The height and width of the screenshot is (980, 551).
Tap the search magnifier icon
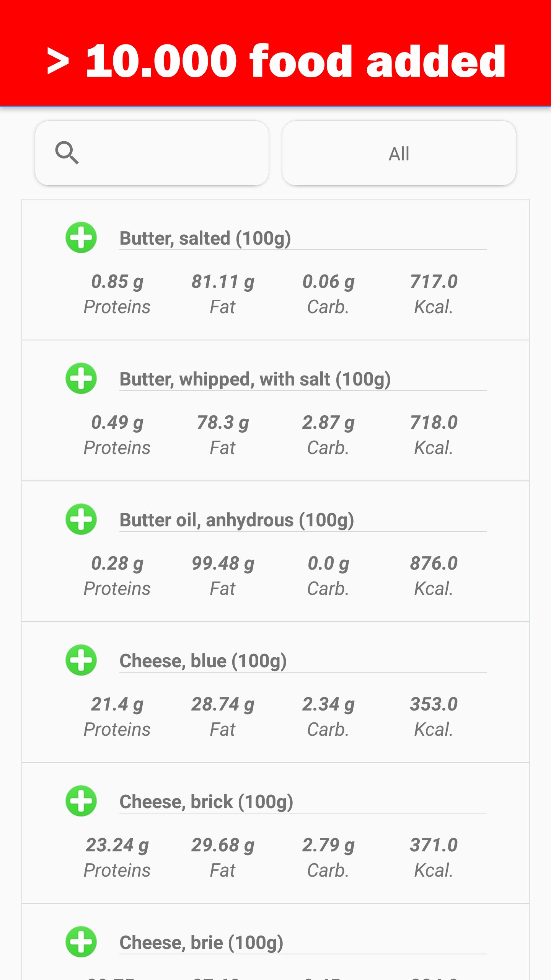pos(67,153)
